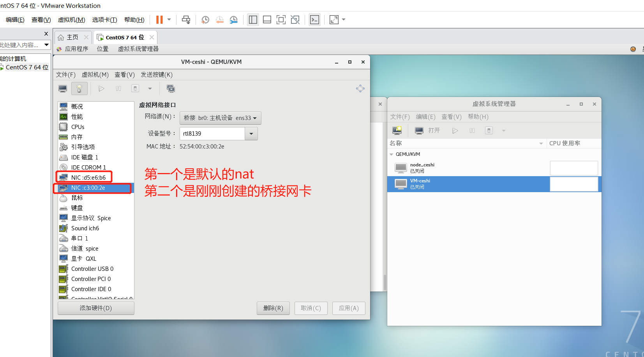Click the 删除(R) button
Viewport: 644px width, 357px height.
click(x=273, y=308)
